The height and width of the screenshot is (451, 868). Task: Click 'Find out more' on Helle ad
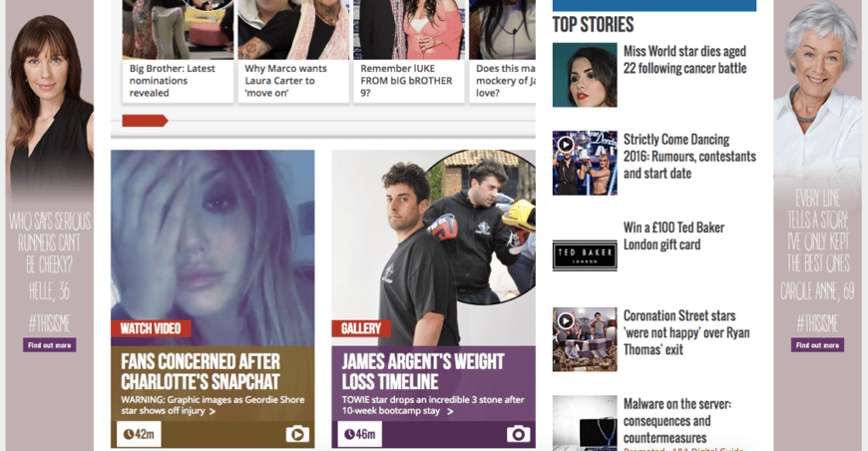point(49,345)
